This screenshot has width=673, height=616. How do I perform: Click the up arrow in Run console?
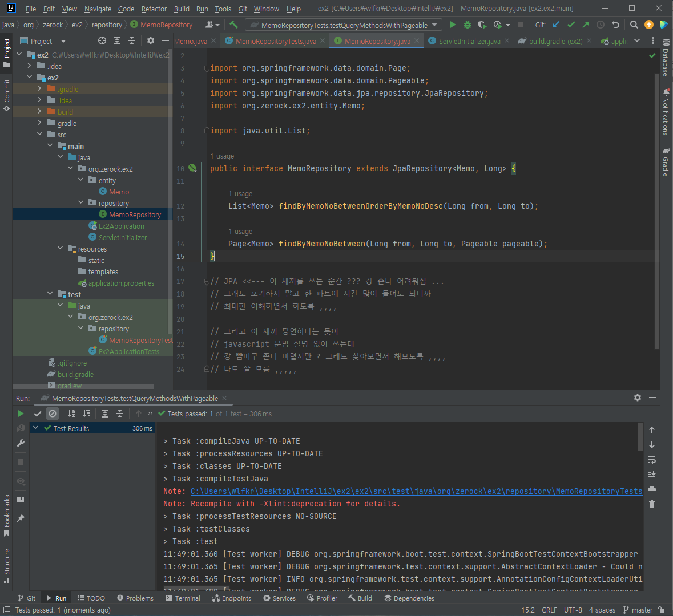[651, 430]
